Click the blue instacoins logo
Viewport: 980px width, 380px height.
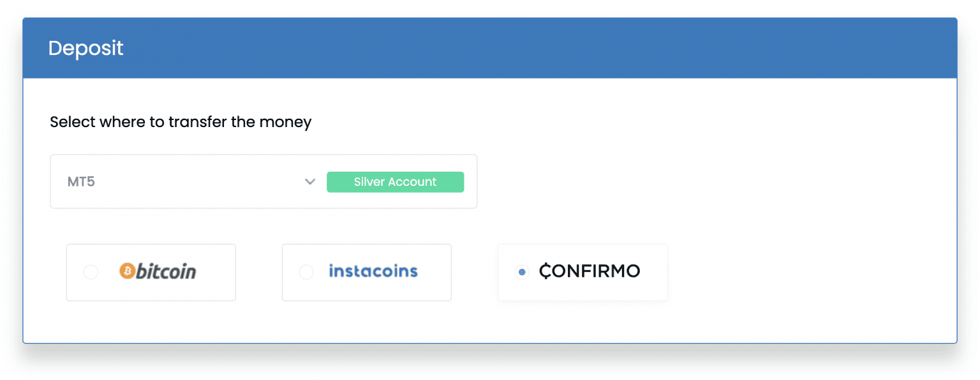(373, 271)
